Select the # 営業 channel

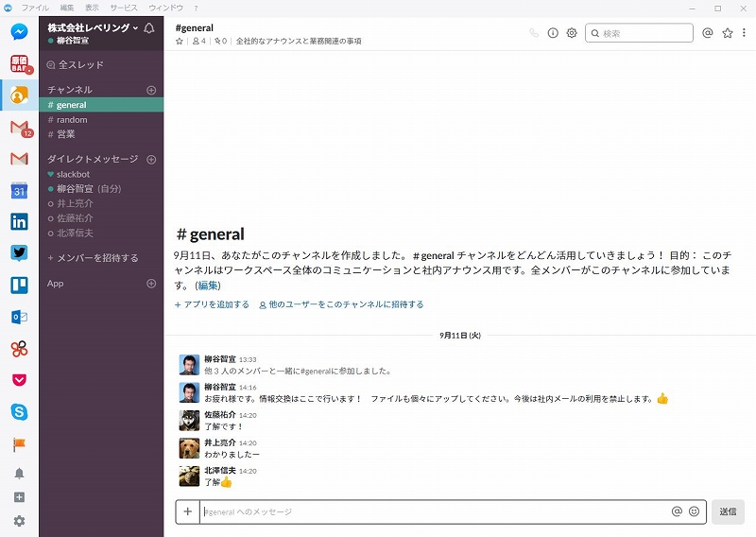(101, 134)
